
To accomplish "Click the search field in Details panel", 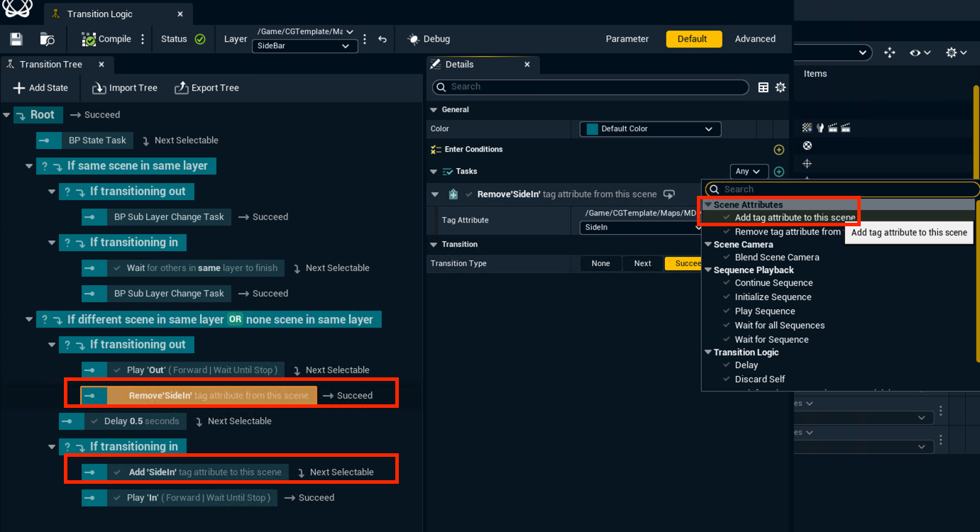I will click(590, 87).
